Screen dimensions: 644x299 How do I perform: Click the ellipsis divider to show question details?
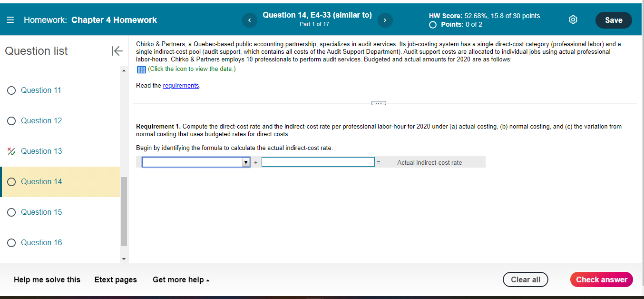tap(378, 103)
